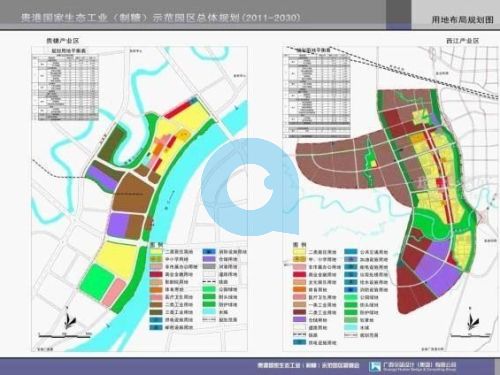Click the dark blue swatch atop left legend's right column
The height and width of the screenshot is (375, 500).
[209, 252]
